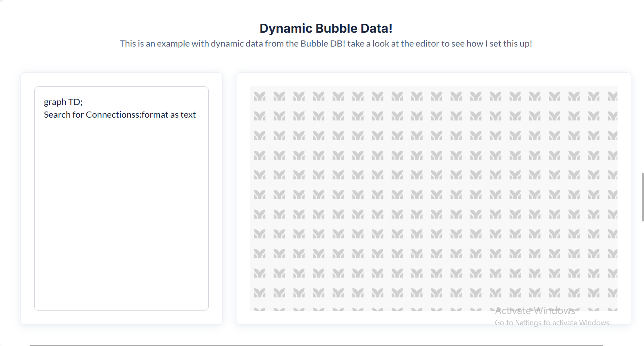644x346 pixels.
Task: Click the top-left logo icon in the pattern
Action: click(259, 96)
